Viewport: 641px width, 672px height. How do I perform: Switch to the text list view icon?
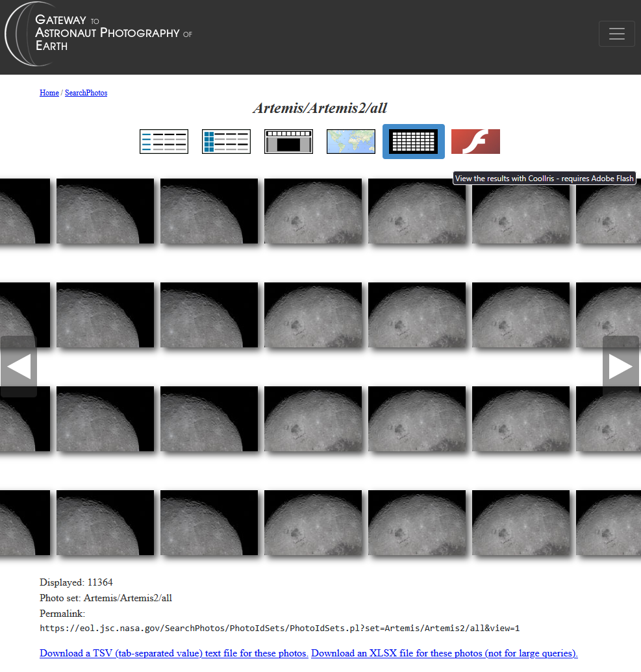pyautogui.click(x=164, y=142)
